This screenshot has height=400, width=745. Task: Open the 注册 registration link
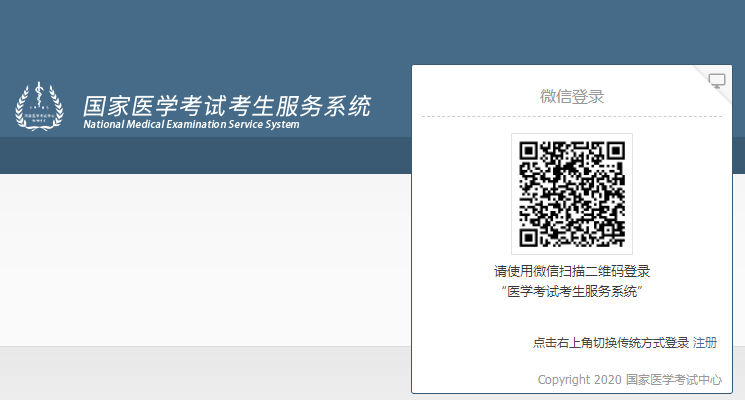pyautogui.click(x=705, y=343)
